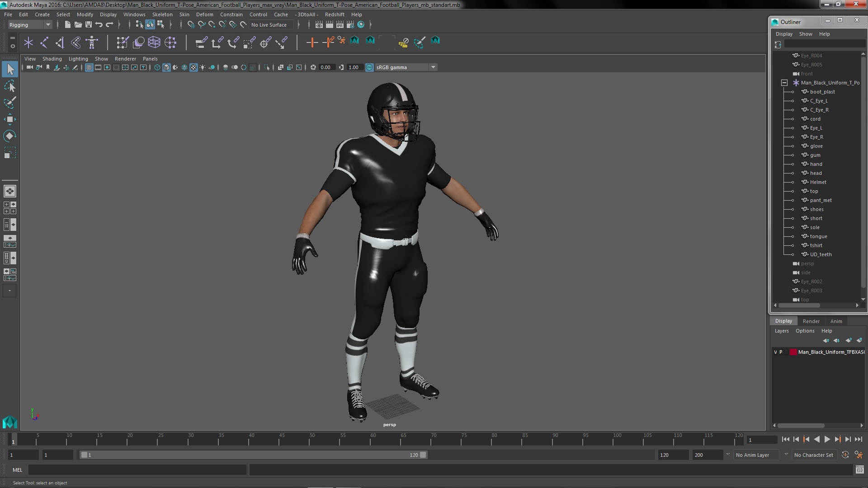Activate the Scale tool in toolbox
Image resolution: width=868 pixels, height=488 pixels.
(x=10, y=153)
